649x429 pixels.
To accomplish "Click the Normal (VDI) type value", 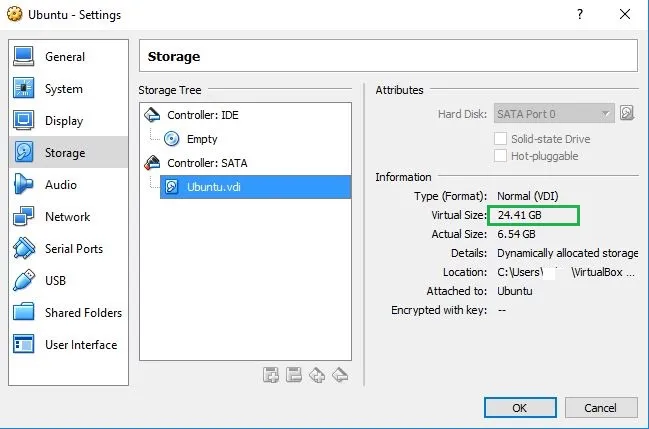I will tap(528, 196).
